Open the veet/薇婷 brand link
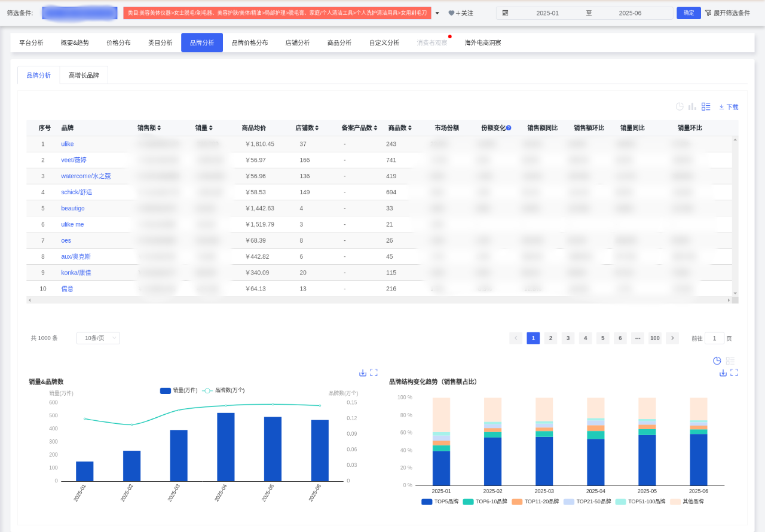This screenshot has width=765, height=532. 74,160
